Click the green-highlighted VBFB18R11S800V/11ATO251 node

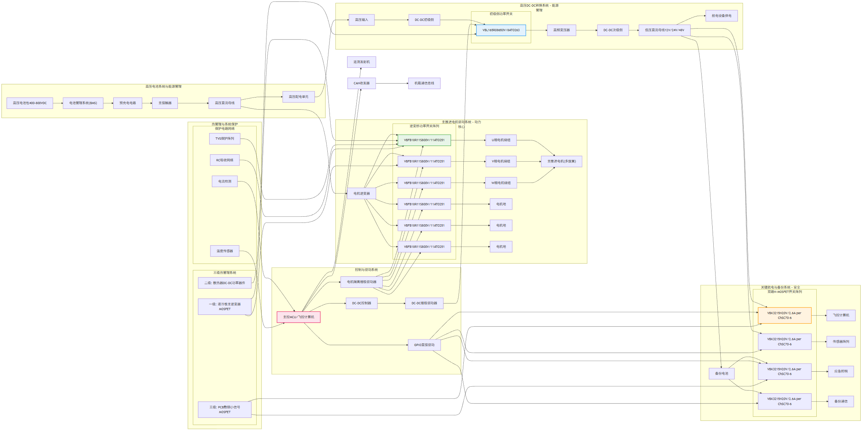pos(424,140)
